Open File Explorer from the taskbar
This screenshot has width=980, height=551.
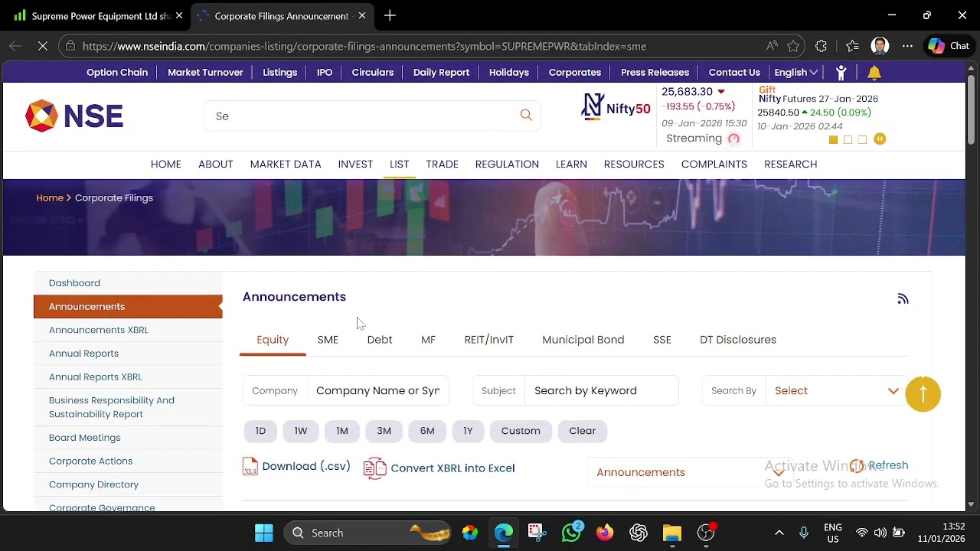point(672,533)
